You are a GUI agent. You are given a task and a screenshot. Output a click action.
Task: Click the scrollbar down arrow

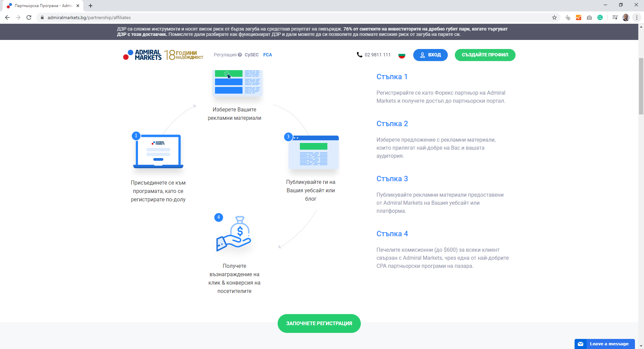pyautogui.click(x=641, y=346)
